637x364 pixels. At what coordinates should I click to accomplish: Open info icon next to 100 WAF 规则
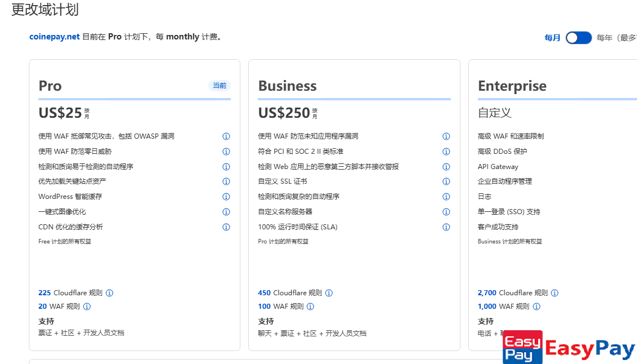[310, 307]
